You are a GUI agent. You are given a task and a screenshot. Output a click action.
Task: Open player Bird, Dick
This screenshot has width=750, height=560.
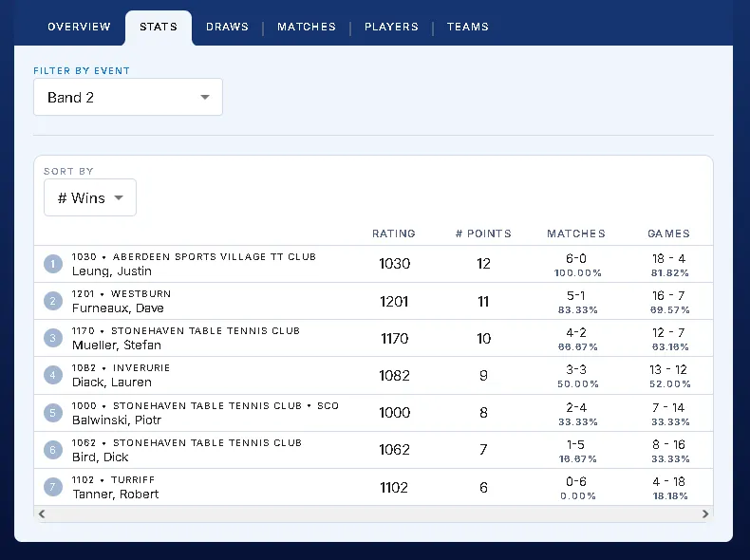pyautogui.click(x=101, y=457)
